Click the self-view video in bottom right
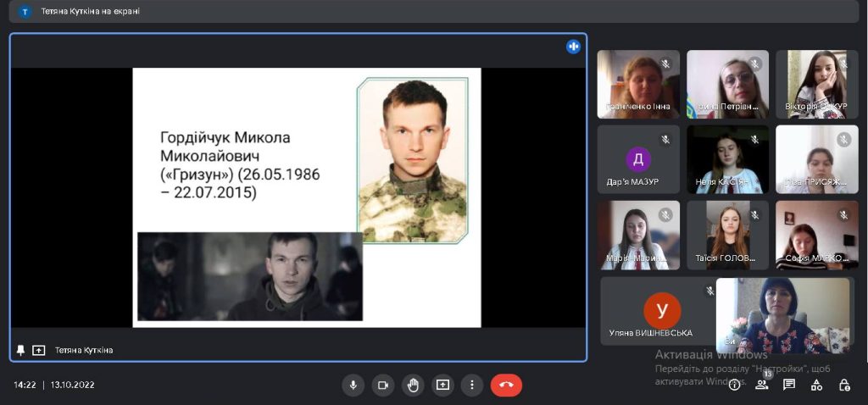 782,315
